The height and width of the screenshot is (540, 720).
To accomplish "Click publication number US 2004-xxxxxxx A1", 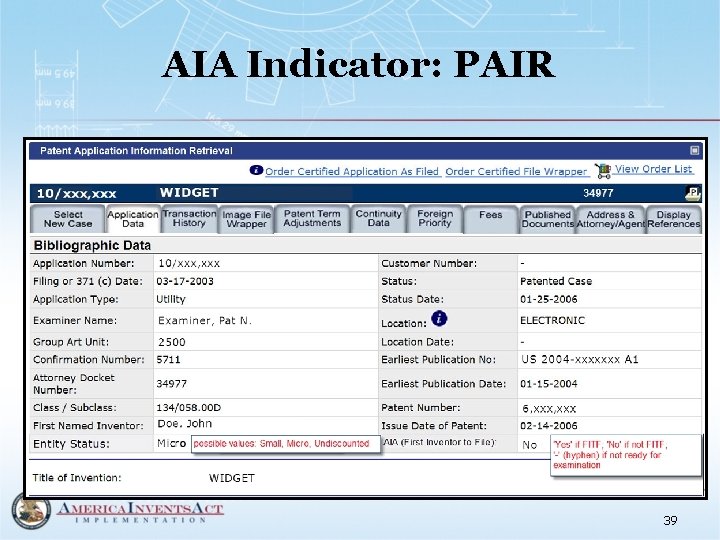I will pyautogui.click(x=580, y=360).
